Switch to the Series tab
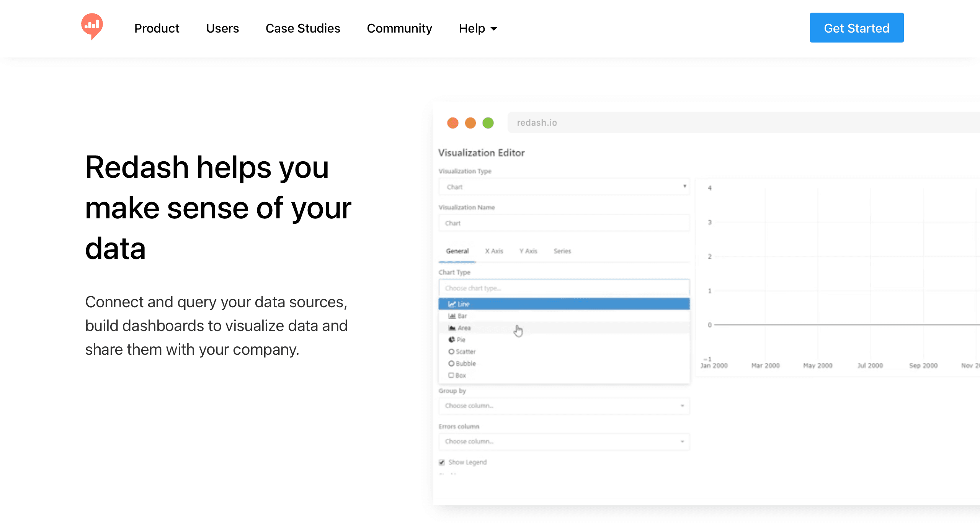The height and width of the screenshot is (531, 980). pyautogui.click(x=562, y=251)
